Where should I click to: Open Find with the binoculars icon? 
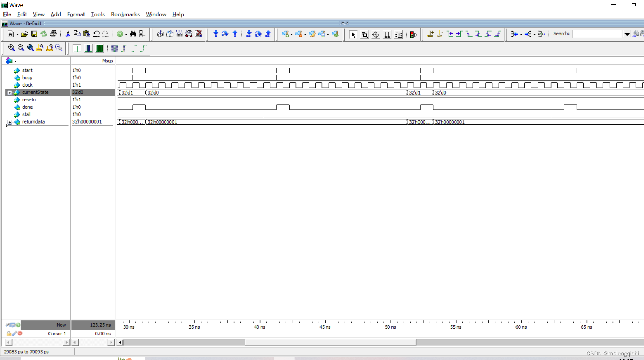pyautogui.click(x=133, y=34)
